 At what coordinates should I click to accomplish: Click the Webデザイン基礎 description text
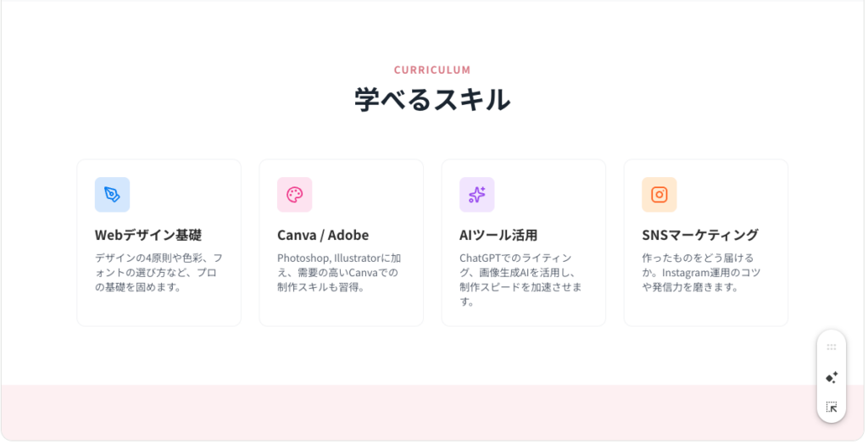[159, 272]
